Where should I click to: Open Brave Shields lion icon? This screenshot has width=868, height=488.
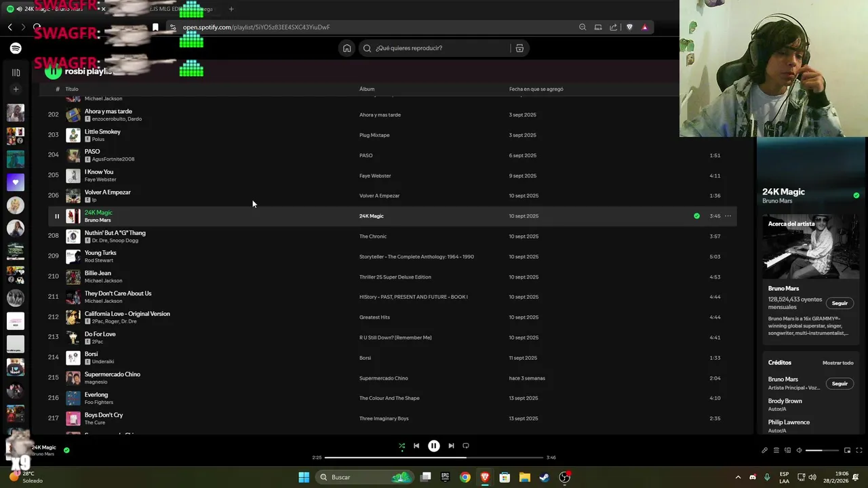pyautogui.click(x=629, y=27)
